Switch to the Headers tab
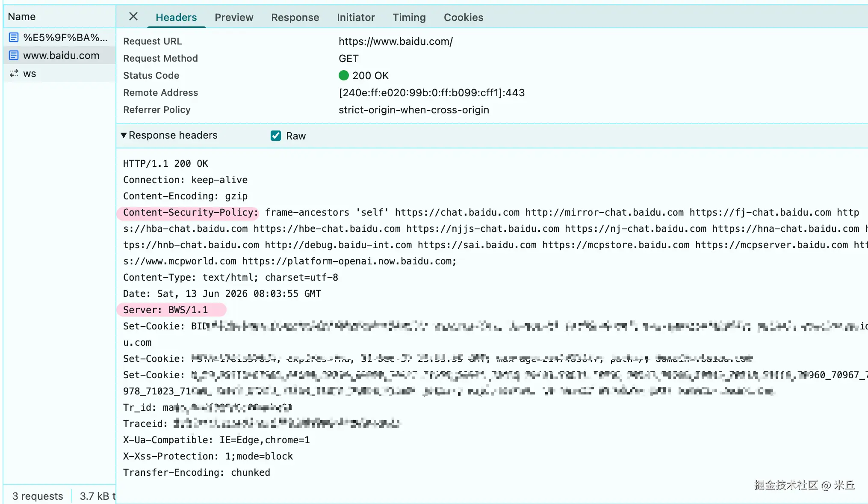868x504 pixels. [176, 18]
